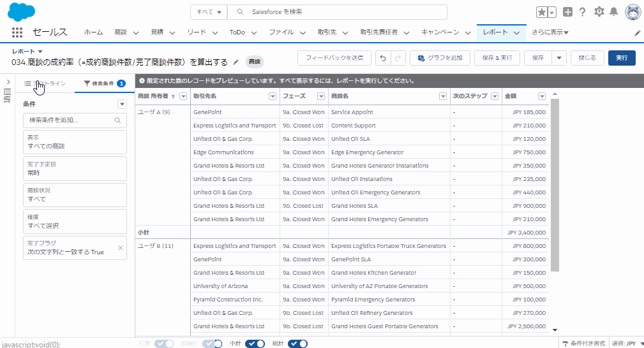
Task: Click the 閉じる button
Action: click(587, 58)
